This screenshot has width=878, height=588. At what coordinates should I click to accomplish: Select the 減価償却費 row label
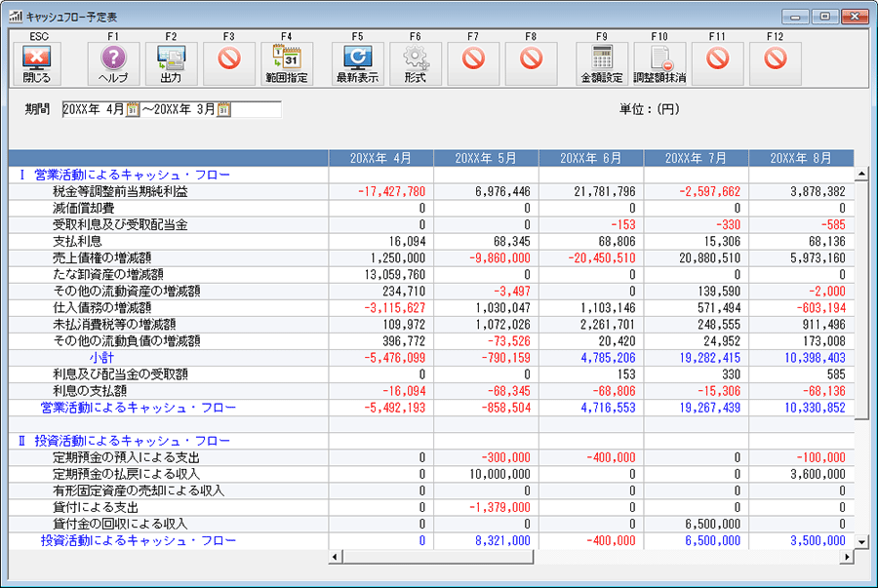(84, 208)
